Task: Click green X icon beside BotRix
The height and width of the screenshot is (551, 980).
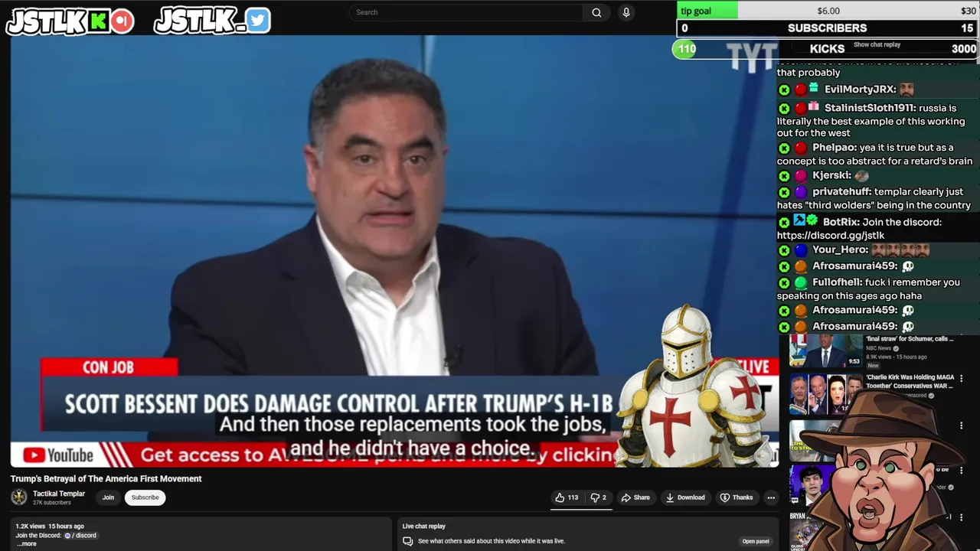Action: [x=784, y=222]
